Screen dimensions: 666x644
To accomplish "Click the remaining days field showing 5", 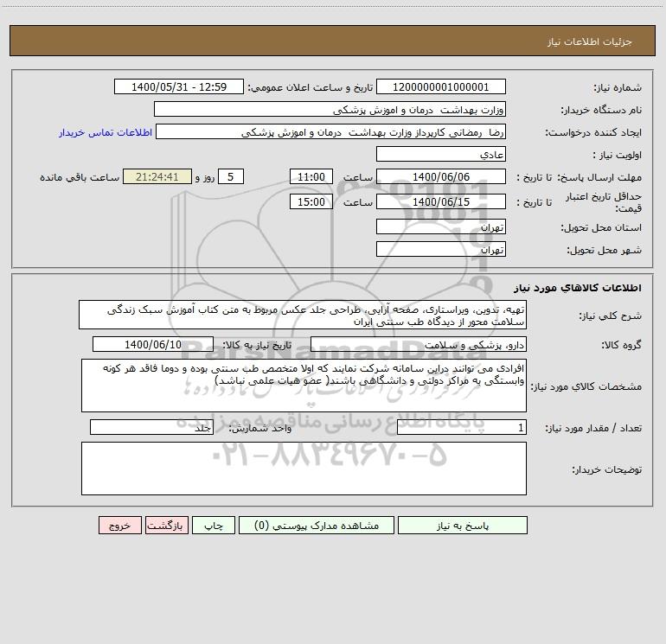I will click(231, 176).
